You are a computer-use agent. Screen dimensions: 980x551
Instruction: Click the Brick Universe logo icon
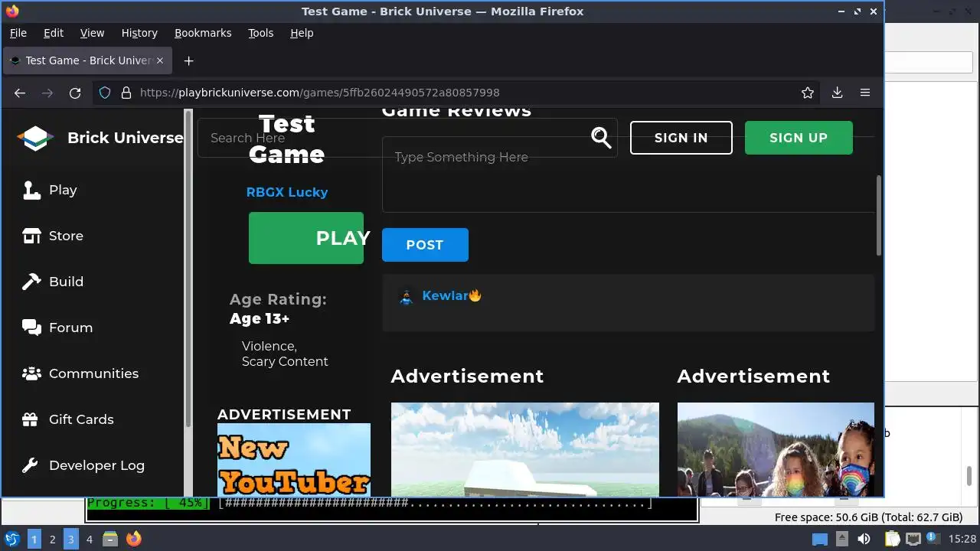pyautogui.click(x=35, y=138)
